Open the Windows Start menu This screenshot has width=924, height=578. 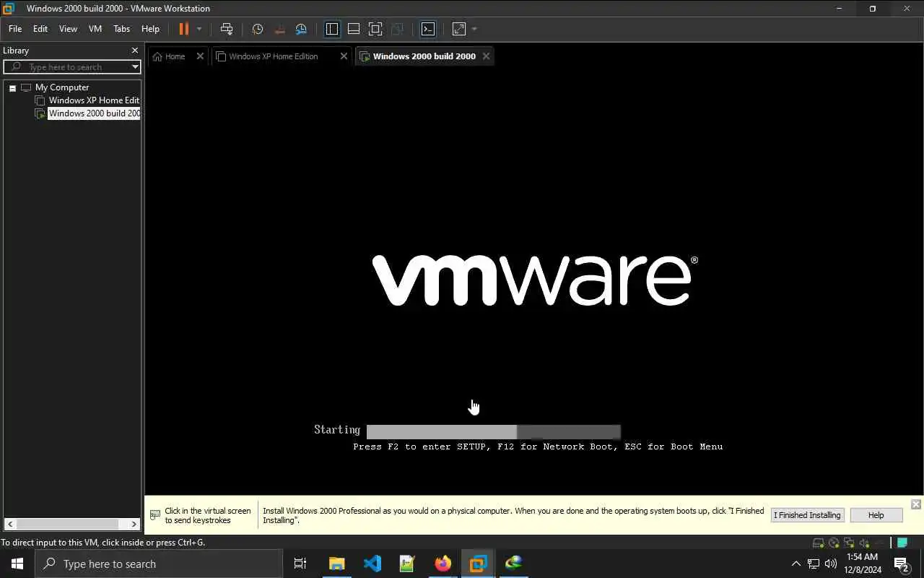click(x=17, y=564)
